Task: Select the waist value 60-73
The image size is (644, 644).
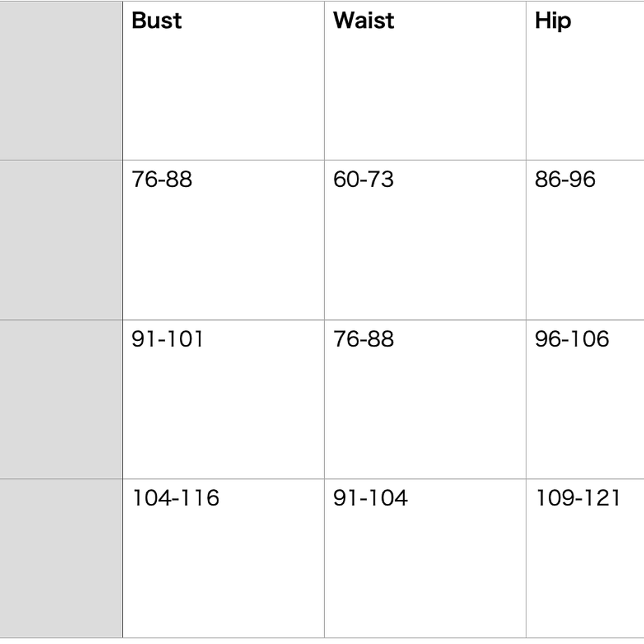Action: 363,179
